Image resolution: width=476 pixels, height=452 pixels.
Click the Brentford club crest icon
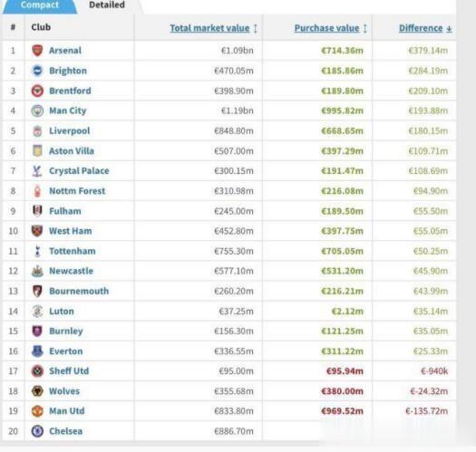(x=37, y=91)
